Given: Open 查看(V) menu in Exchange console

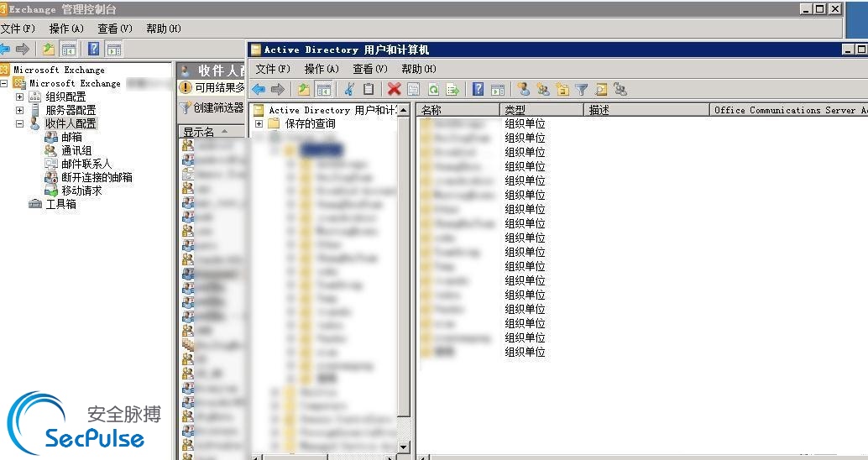Looking at the screenshot, I should (115, 29).
